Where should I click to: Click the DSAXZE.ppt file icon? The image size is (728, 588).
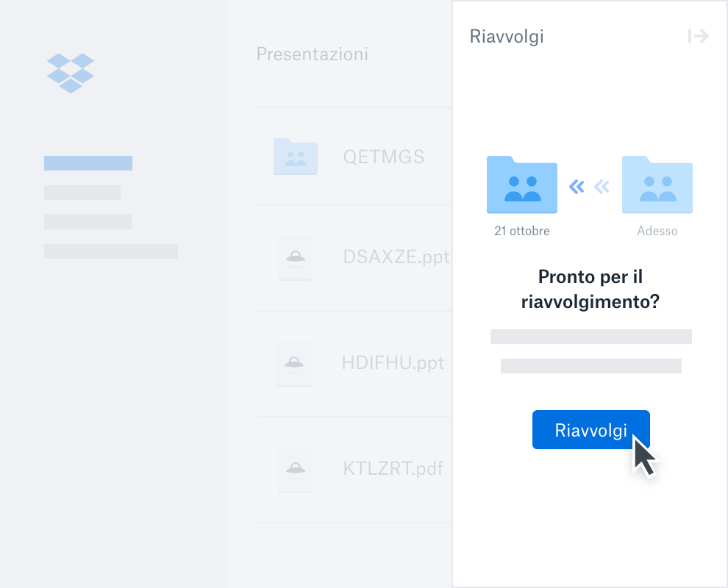[x=296, y=257]
